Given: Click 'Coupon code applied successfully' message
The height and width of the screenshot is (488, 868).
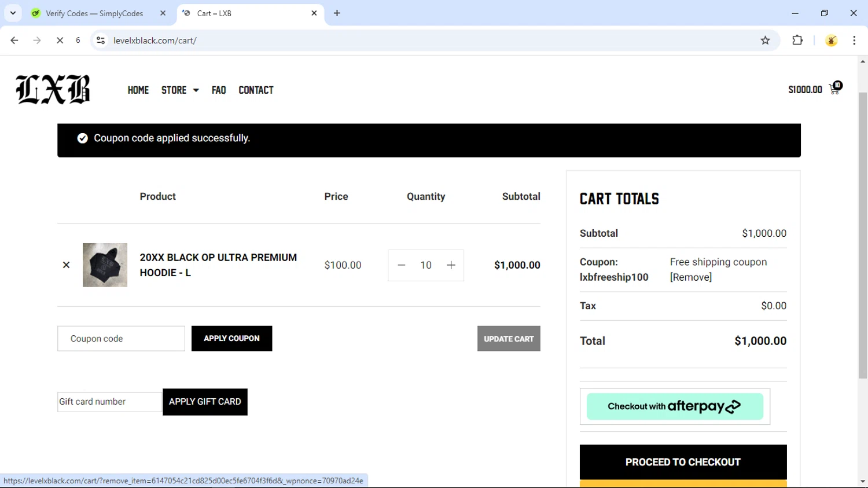Looking at the screenshot, I should 172,138.
